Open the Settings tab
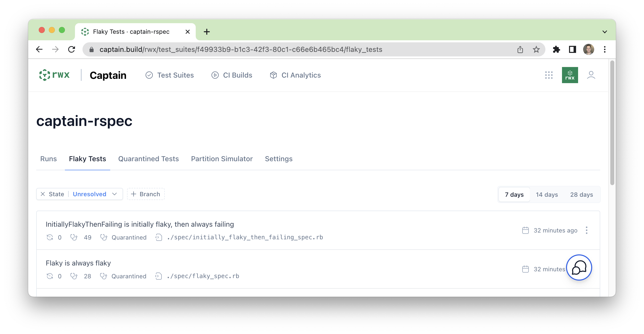 pyautogui.click(x=278, y=159)
